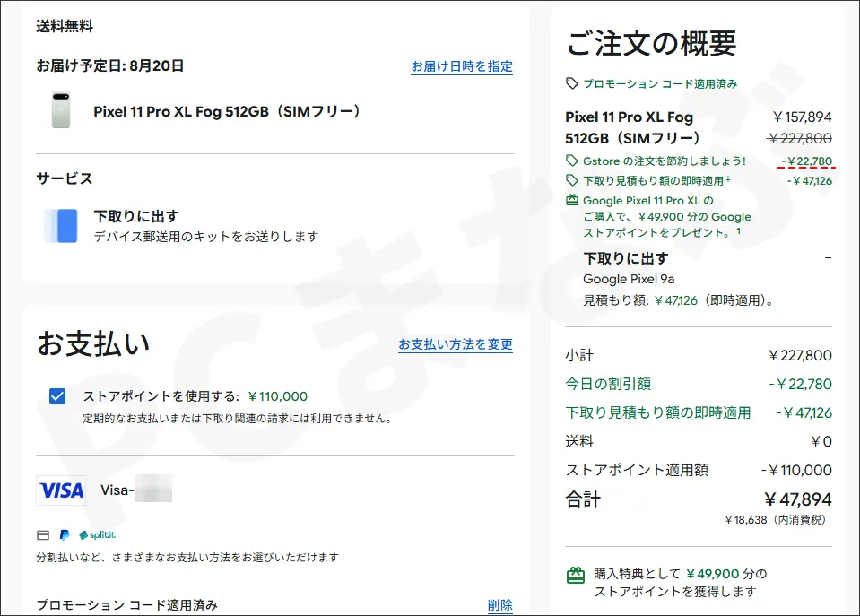Click 送料 ￥0 value
Screen dimensions: 860x616
click(x=821, y=441)
